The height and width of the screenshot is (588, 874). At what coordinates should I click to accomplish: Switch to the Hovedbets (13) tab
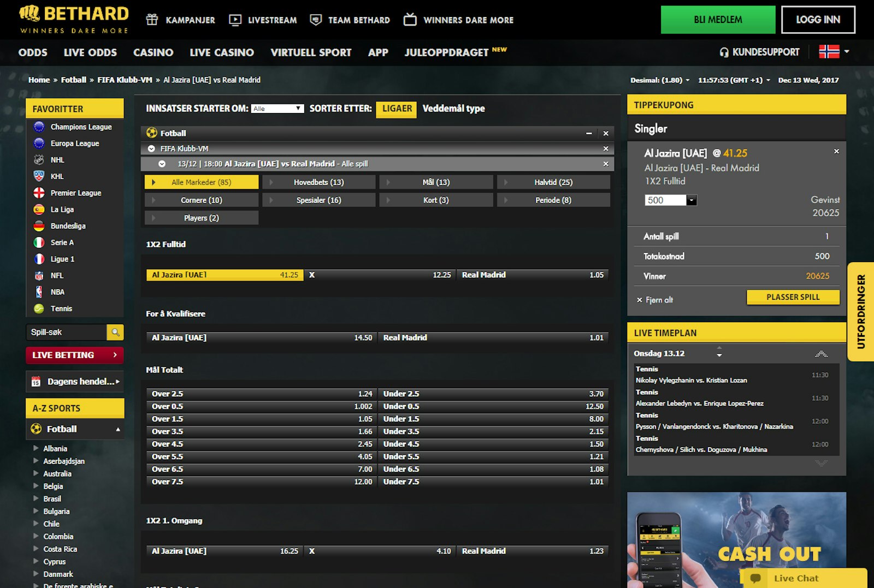click(318, 182)
